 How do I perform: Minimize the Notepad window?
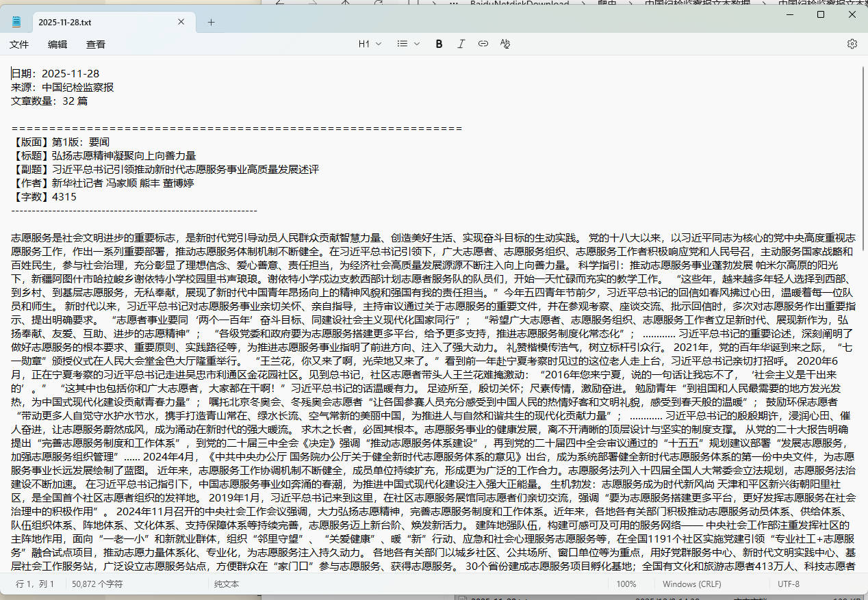pos(788,14)
